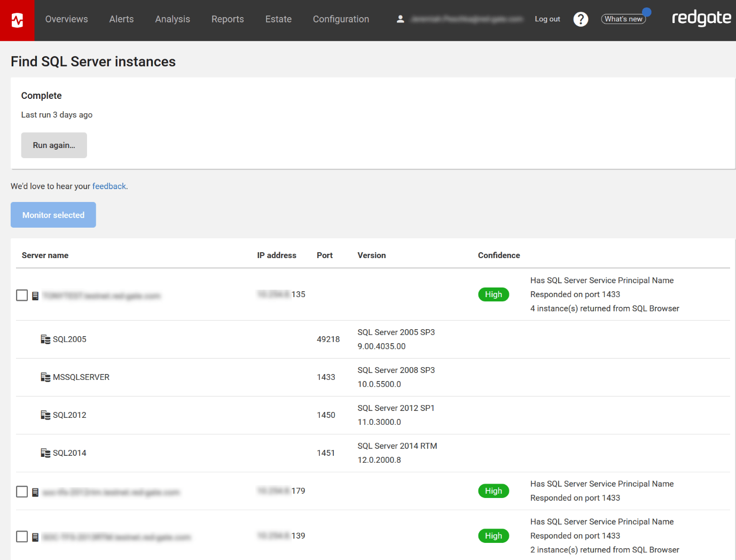Check the second server row checkbox
Image resolution: width=736 pixels, height=560 pixels.
tap(22, 491)
